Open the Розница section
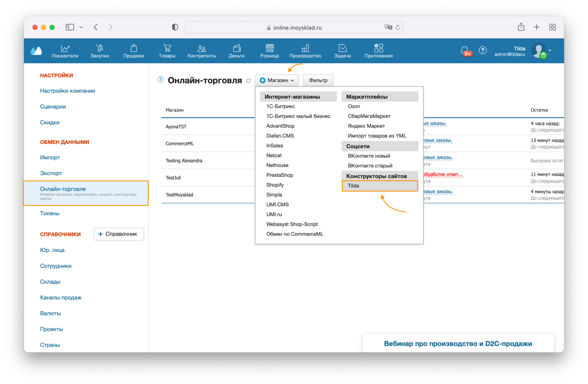588x384 pixels. (x=269, y=51)
